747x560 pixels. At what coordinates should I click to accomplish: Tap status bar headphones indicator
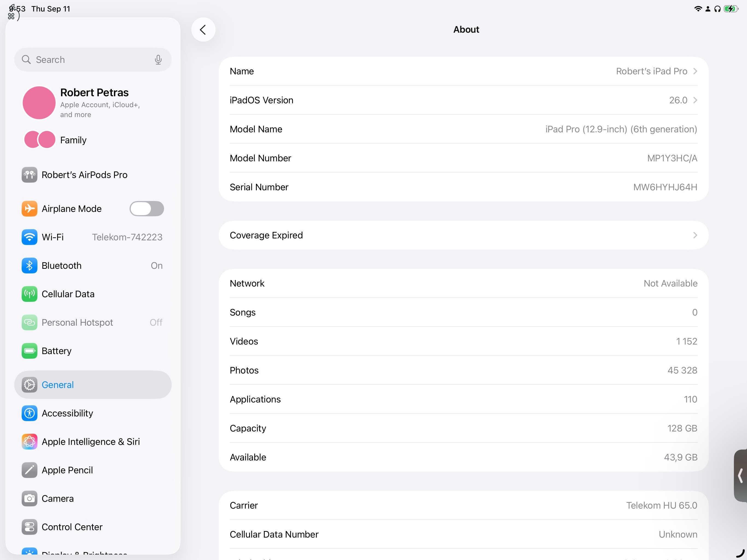pos(718,9)
